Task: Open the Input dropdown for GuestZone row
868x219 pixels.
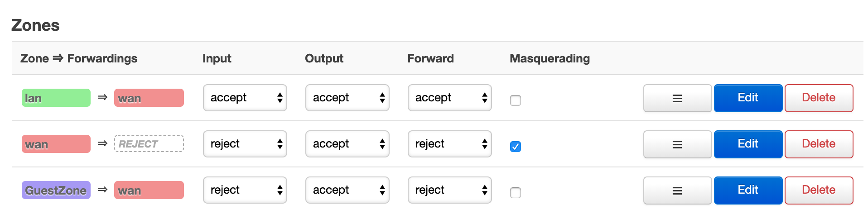Action: coord(245,190)
